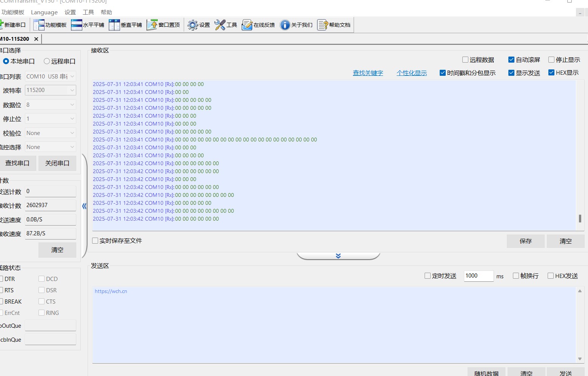
Task: Toggle 窗口置顶 pin icon
Action: point(163,25)
